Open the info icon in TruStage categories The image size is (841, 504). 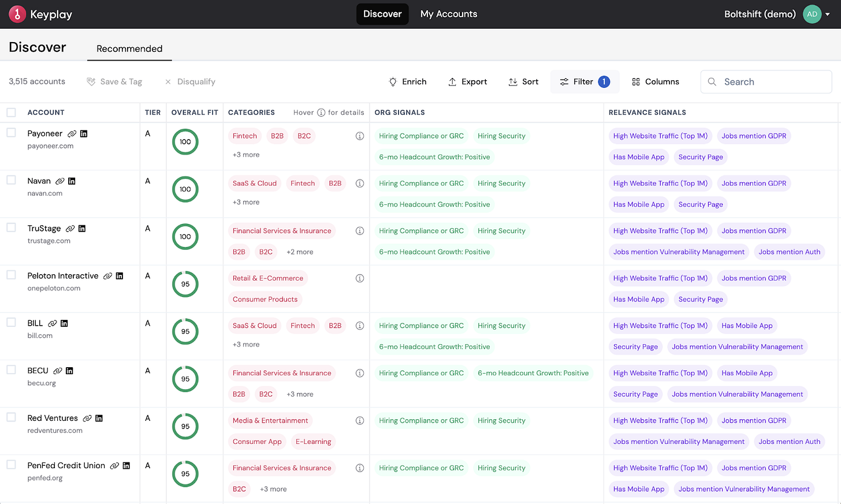tap(360, 231)
